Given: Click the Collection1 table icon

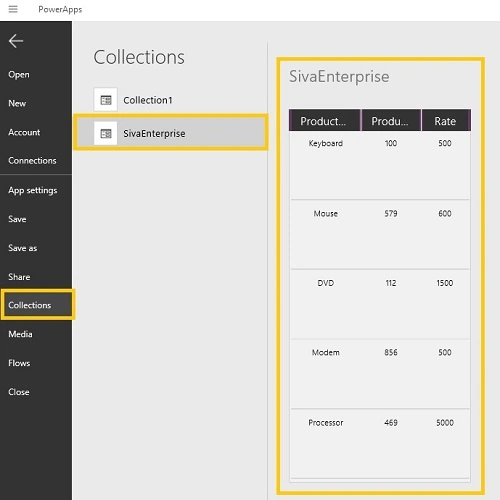Looking at the screenshot, I should click(x=106, y=100).
